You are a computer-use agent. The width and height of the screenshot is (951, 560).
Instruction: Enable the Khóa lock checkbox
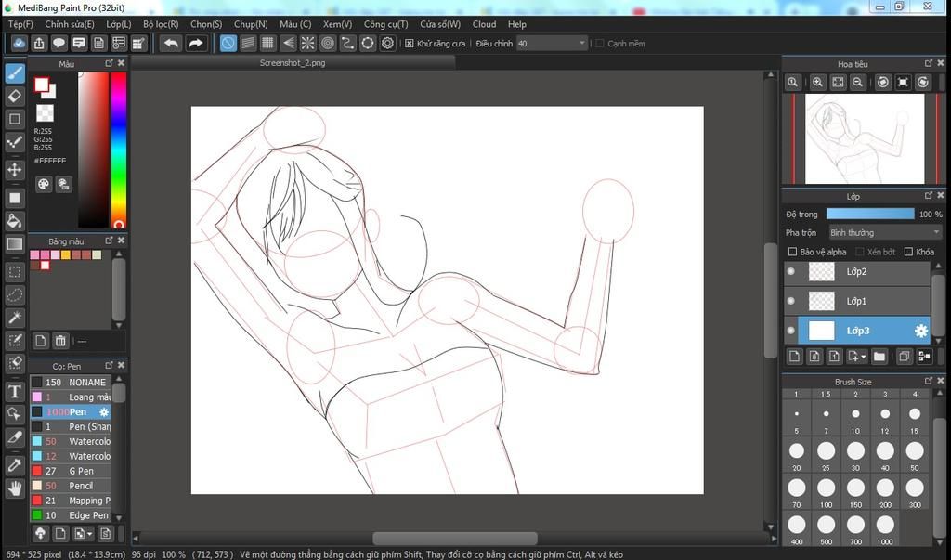point(908,252)
